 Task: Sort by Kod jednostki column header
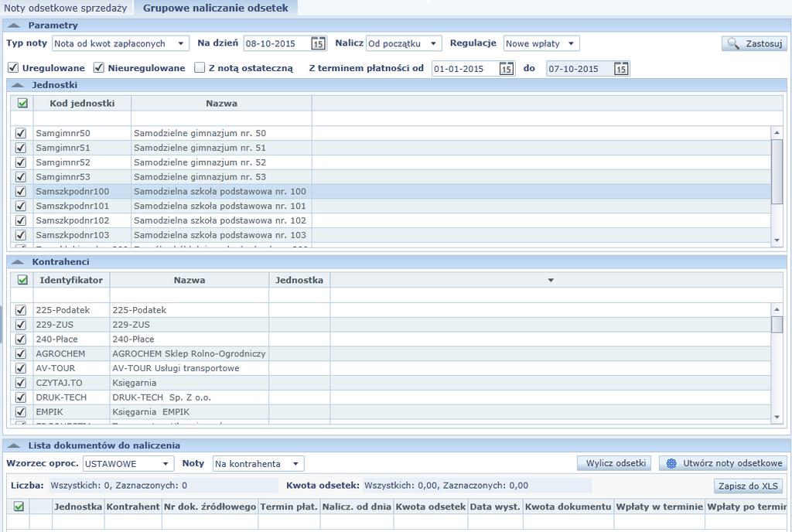[82, 103]
